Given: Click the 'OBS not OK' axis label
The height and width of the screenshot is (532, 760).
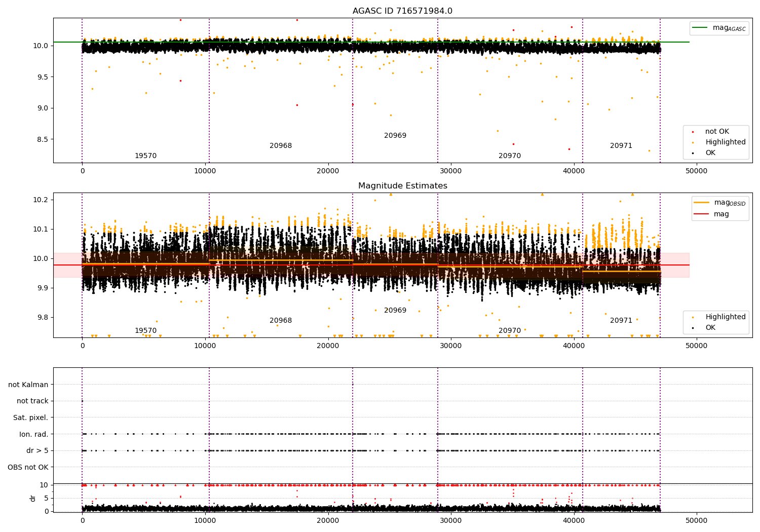Looking at the screenshot, I should tap(28, 467).
